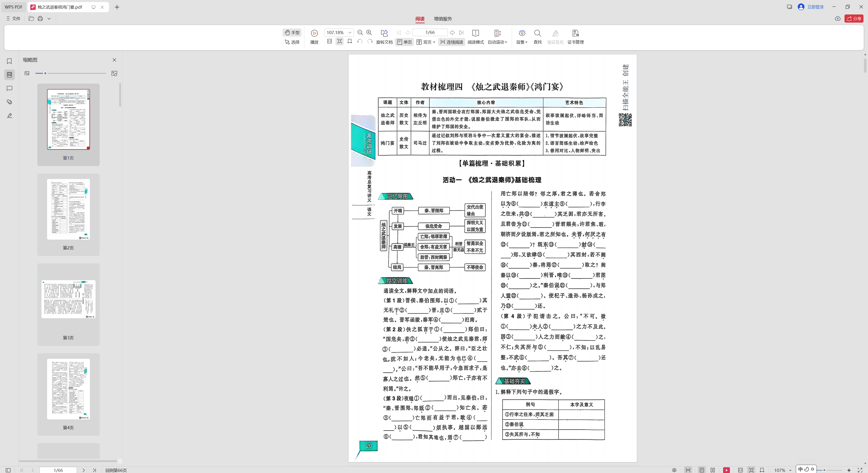Enter fullscreen via the status bar icon

[x=860, y=470]
